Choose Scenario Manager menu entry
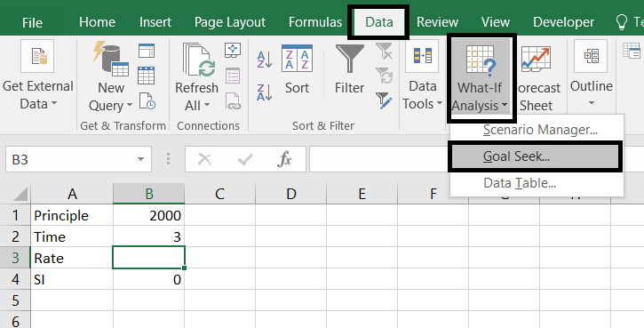Screen dimensions: 644x328 click(x=537, y=130)
